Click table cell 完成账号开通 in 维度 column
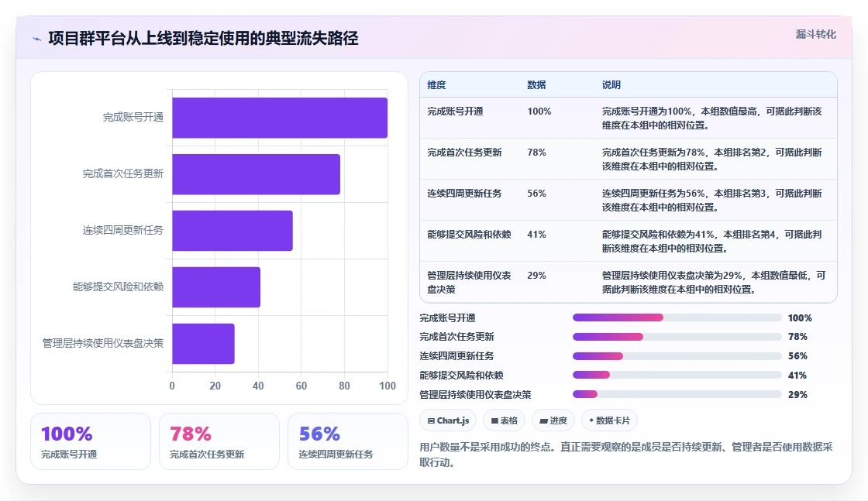The height and width of the screenshot is (501, 868). click(455, 112)
